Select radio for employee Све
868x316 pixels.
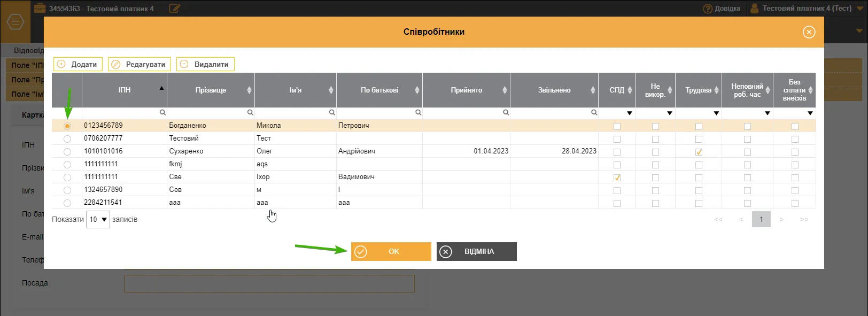point(67,178)
